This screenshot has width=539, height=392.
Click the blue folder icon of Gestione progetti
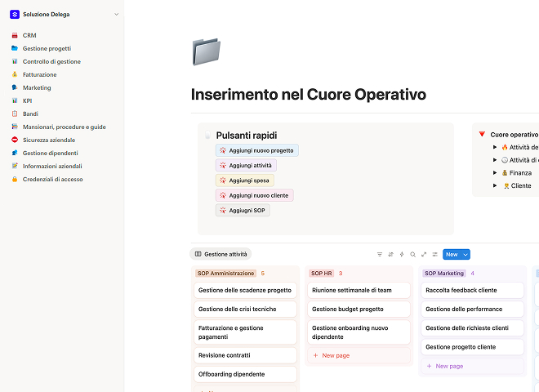click(x=15, y=48)
